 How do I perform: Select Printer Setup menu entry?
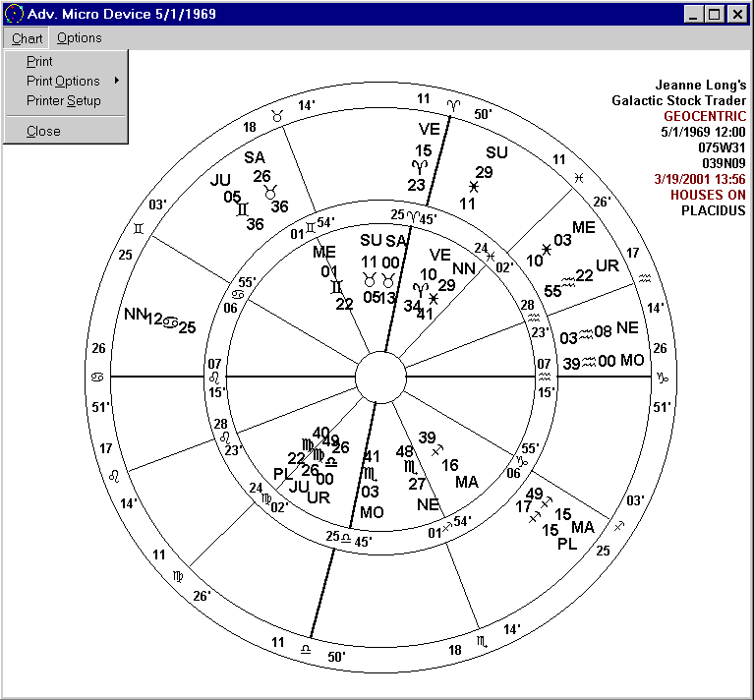(64, 101)
